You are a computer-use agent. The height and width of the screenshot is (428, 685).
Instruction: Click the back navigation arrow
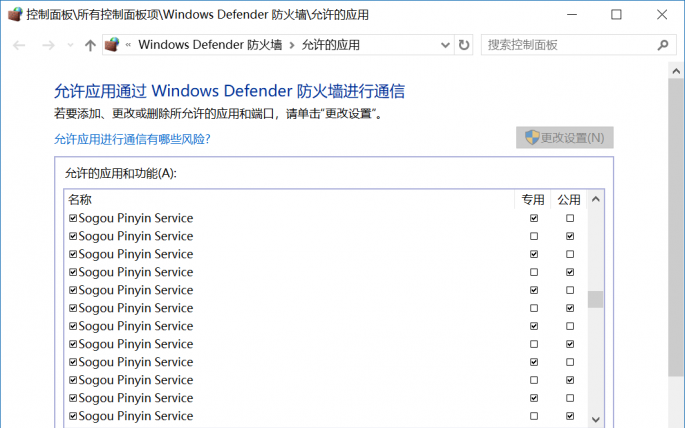pyautogui.click(x=19, y=45)
